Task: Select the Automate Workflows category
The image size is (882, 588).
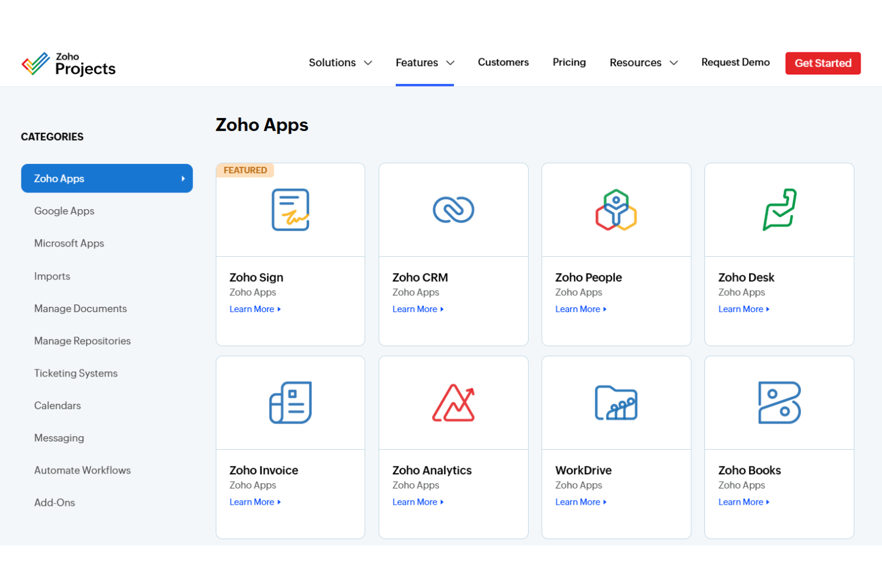Action: [x=82, y=470]
